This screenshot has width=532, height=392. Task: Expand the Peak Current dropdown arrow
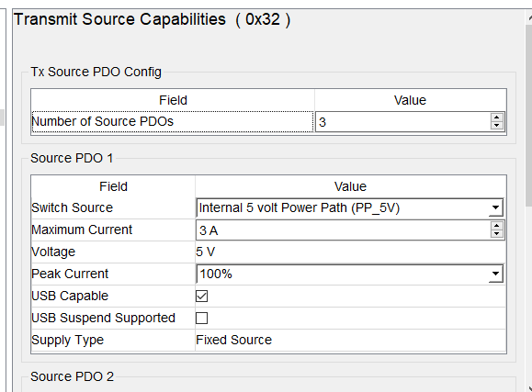click(495, 274)
